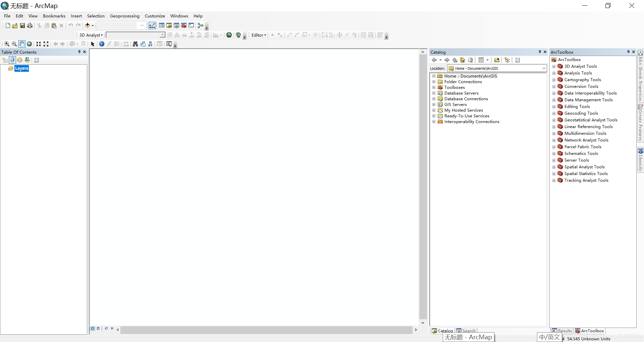Toggle Contents Panel in Catalog toolbar
Screen dimensions: 644x342
click(x=507, y=60)
